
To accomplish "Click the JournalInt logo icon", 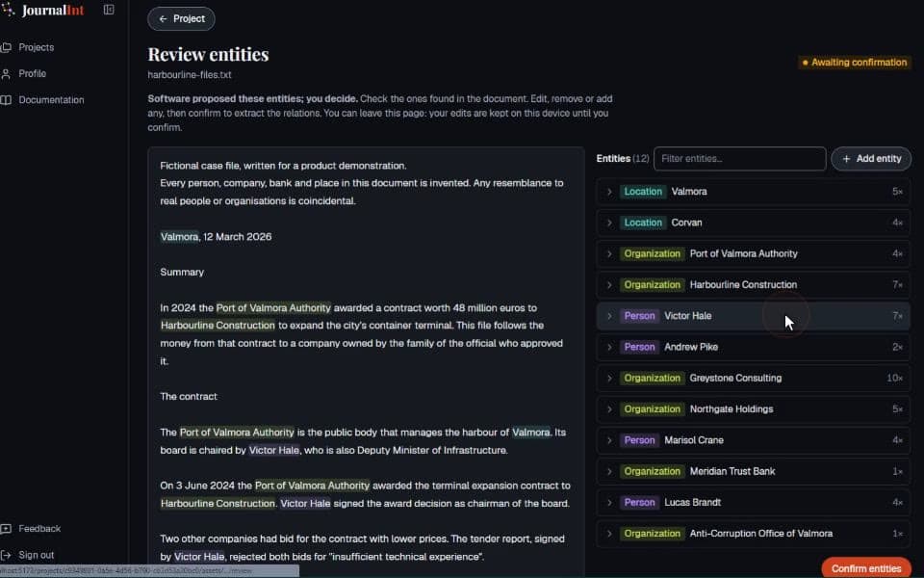I will coord(9,10).
